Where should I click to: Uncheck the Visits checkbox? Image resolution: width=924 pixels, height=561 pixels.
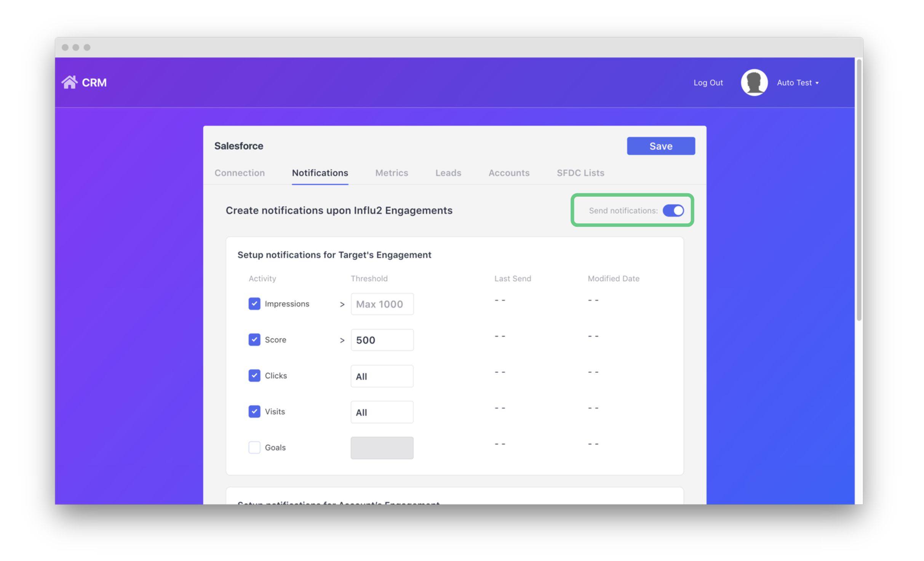[x=254, y=411]
